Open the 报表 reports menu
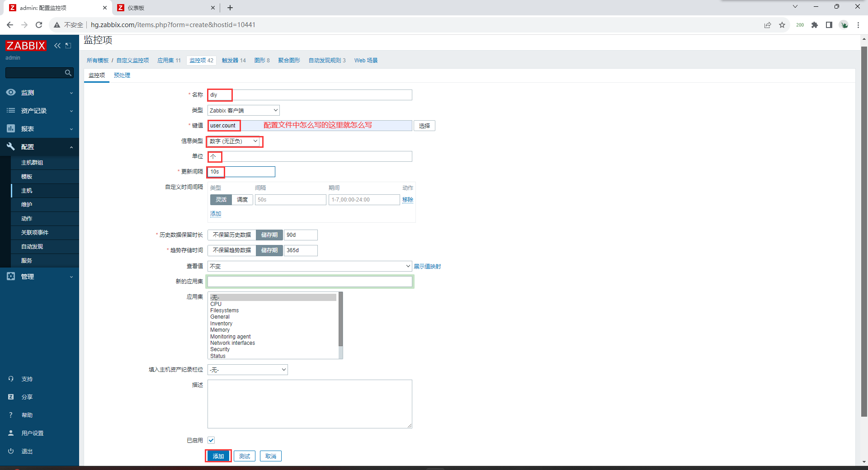868x470 pixels. (39, 129)
